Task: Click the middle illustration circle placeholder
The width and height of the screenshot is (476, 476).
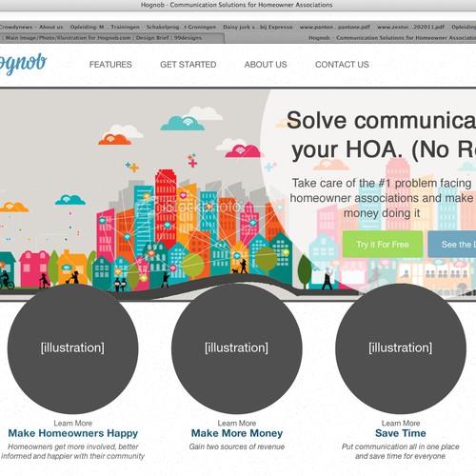Action: (237, 348)
